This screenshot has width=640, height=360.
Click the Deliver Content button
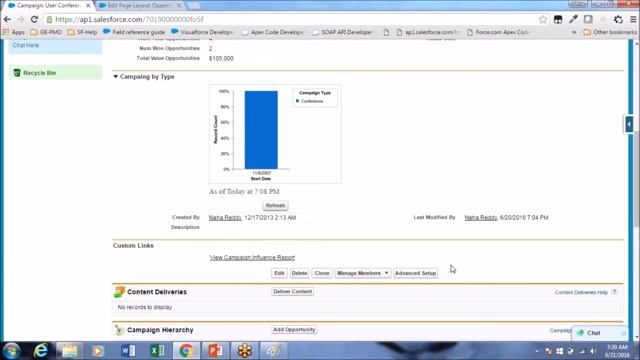tap(293, 291)
